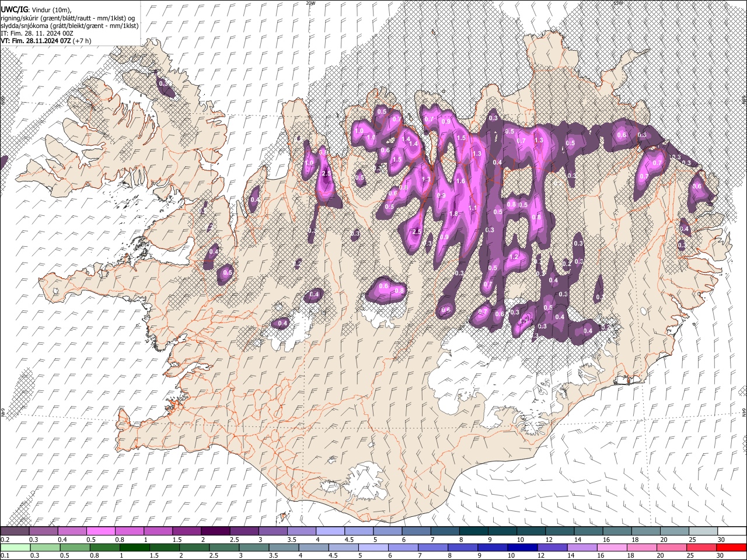
Task: Click the 'slydda/snjókoma' legend description line
Action: (x=69, y=26)
